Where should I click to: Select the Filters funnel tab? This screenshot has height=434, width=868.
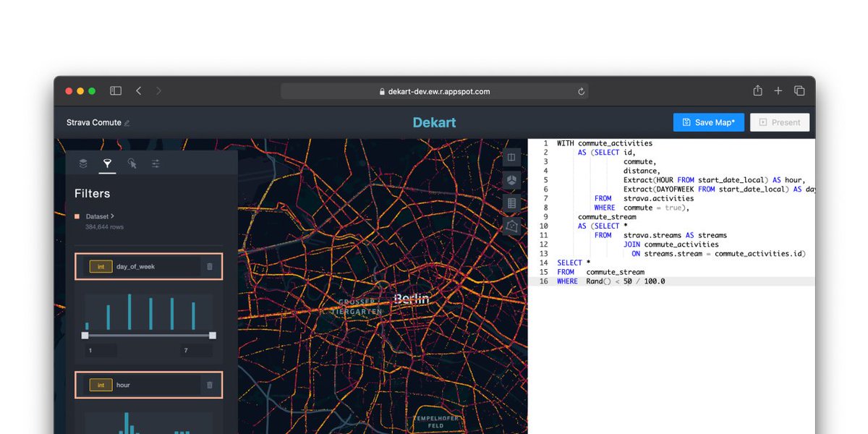coord(107,163)
